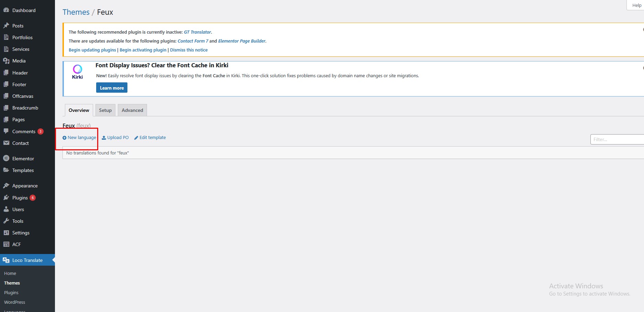The height and width of the screenshot is (312, 644).
Task: Switch to the Setup tab
Action: 105,110
